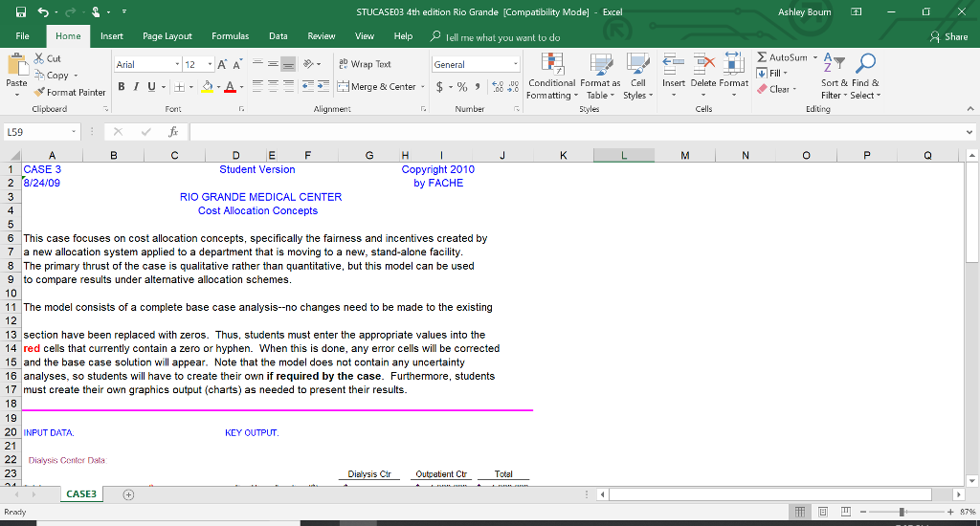The width and height of the screenshot is (980, 526).
Task: Center text horizontally
Action: pyautogui.click(x=273, y=87)
